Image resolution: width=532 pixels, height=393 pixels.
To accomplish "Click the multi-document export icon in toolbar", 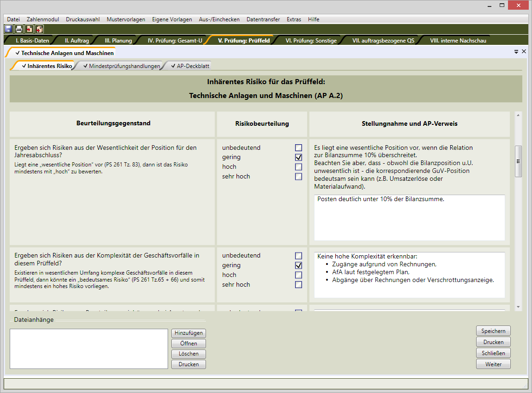I will tap(39, 29).
